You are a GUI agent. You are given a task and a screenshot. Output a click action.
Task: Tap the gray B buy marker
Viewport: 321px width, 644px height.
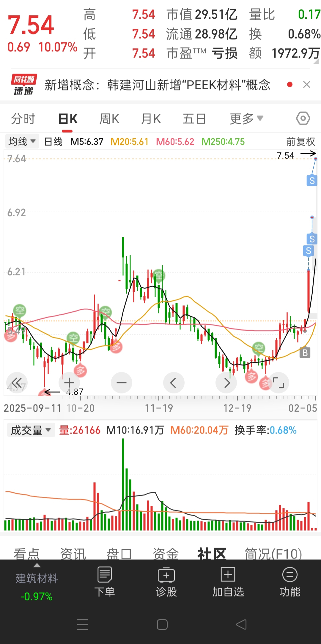pos(305,353)
